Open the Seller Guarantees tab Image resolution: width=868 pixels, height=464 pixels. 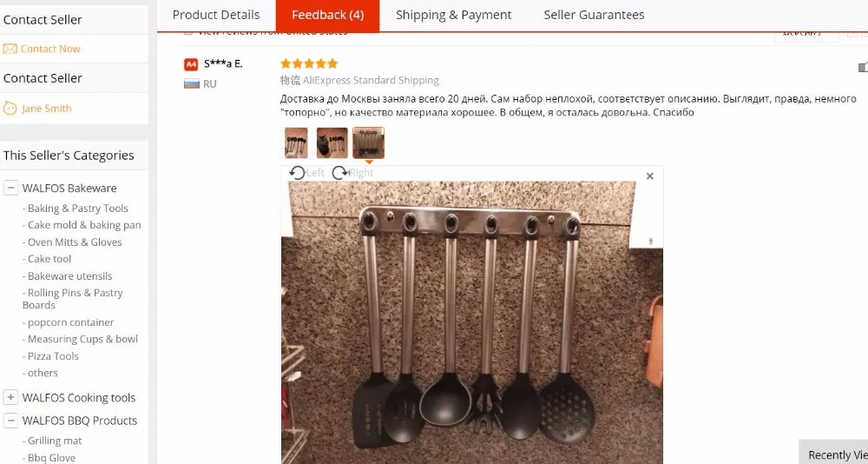(594, 15)
